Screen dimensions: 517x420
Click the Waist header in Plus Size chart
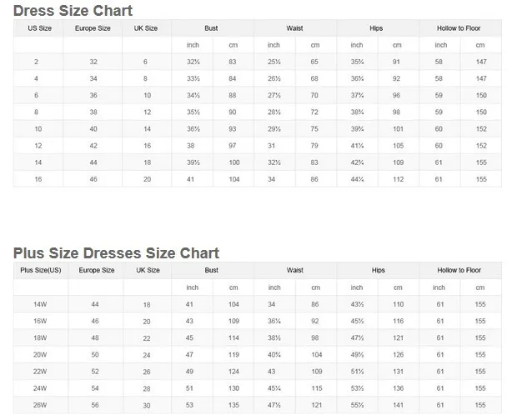click(x=294, y=270)
